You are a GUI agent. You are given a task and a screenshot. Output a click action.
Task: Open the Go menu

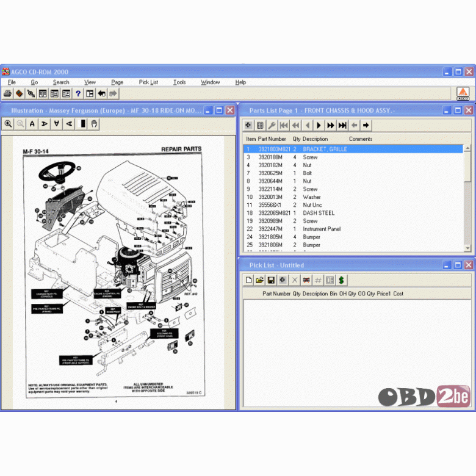[34, 82]
